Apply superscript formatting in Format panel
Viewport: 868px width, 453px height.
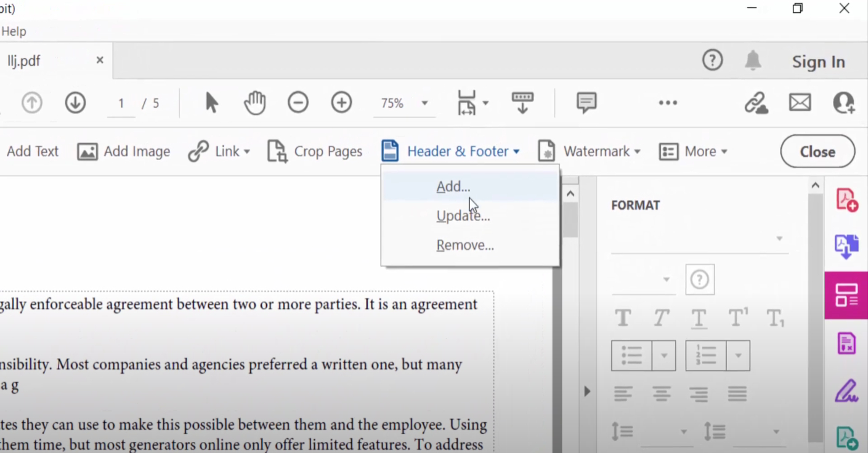coord(737,318)
